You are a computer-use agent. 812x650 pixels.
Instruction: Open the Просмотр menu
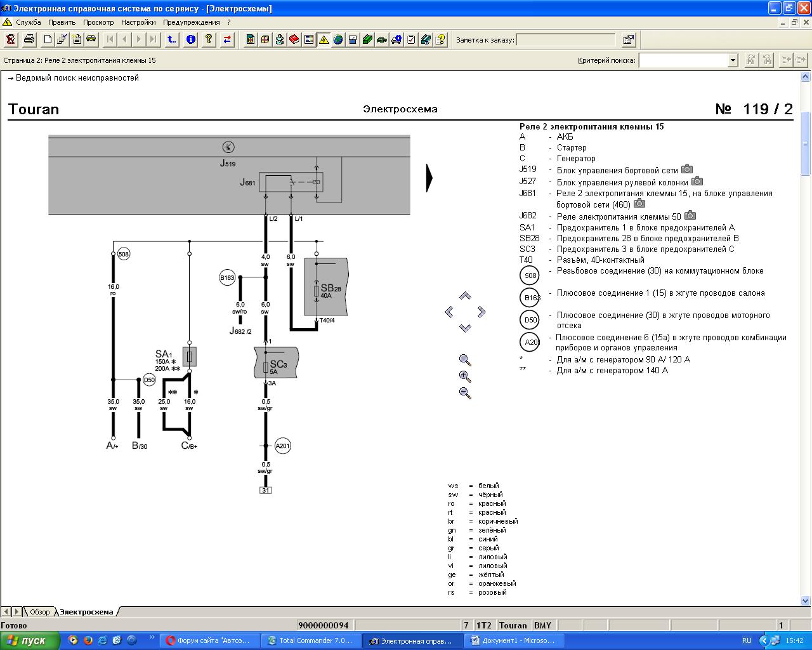click(98, 22)
